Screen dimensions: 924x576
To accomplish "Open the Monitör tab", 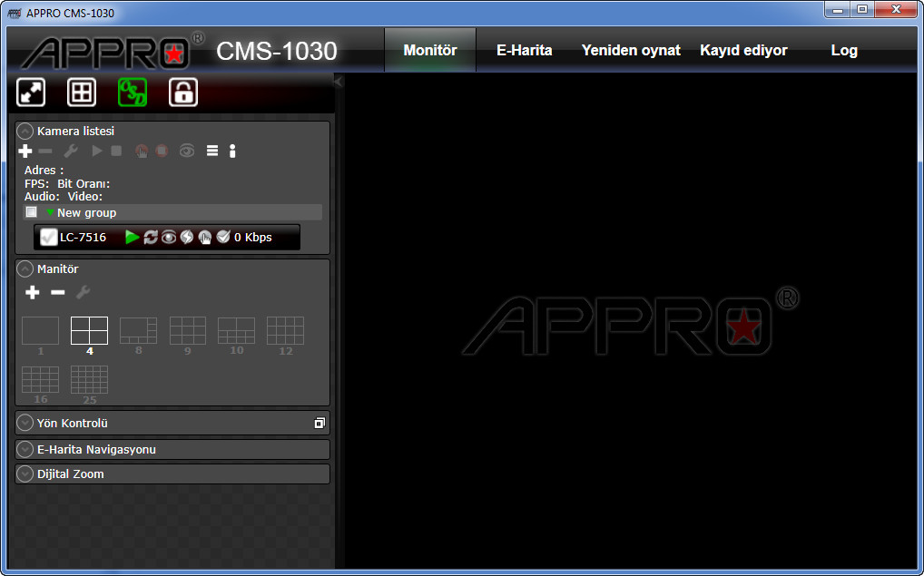I will (x=430, y=50).
